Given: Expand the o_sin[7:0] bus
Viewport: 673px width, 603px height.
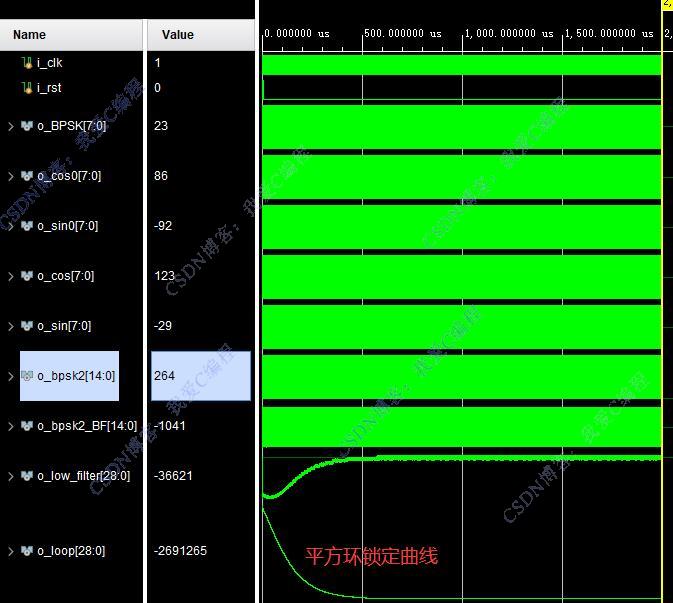Looking at the screenshot, I should pyautogui.click(x=11, y=326).
